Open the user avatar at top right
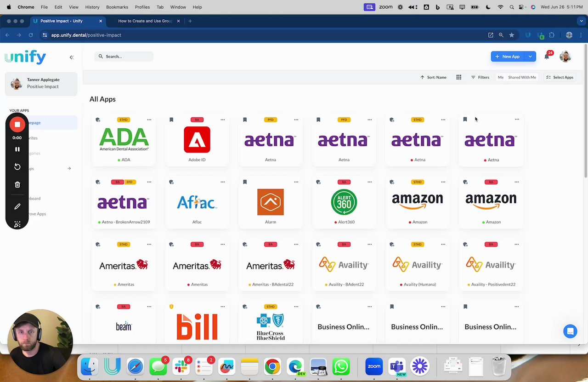 (x=565, y=56)
